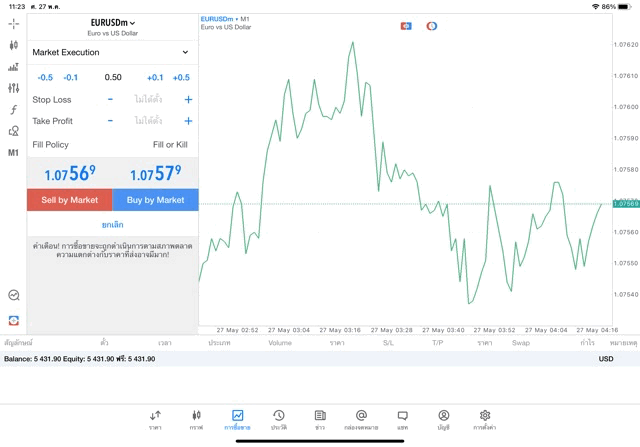Open the function indicator (f) icon
This screenshot has height=447, width=640.
pyautogui.click(x=13, y=109)
